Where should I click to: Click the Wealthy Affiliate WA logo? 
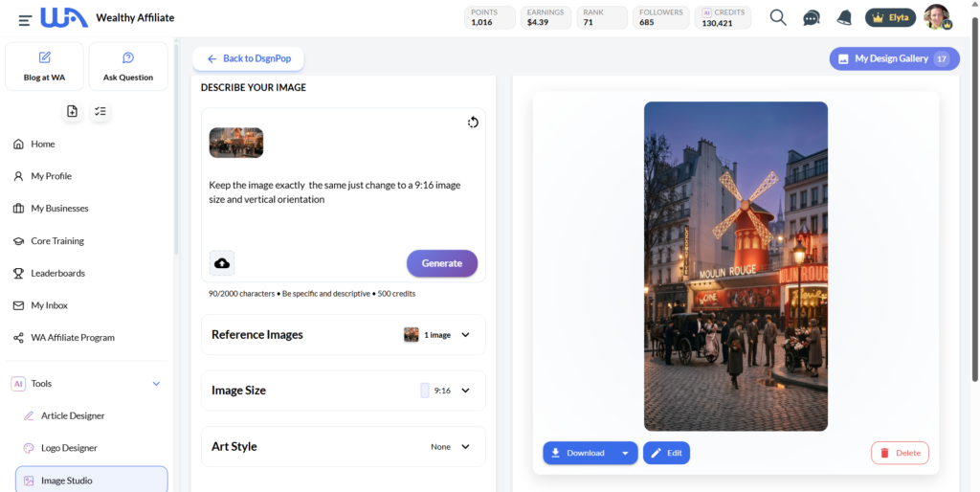click(x=64, y=17)
